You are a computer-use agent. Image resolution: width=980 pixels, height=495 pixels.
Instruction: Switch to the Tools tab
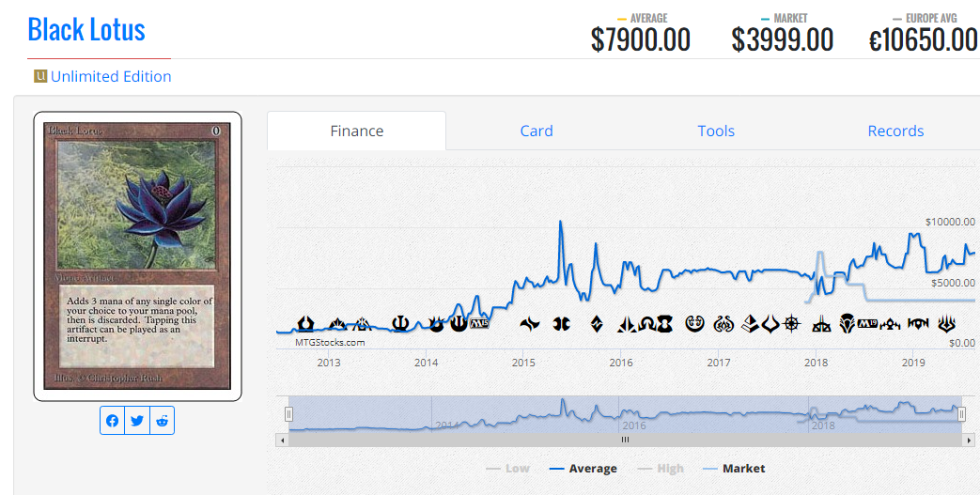click(716, 131)
